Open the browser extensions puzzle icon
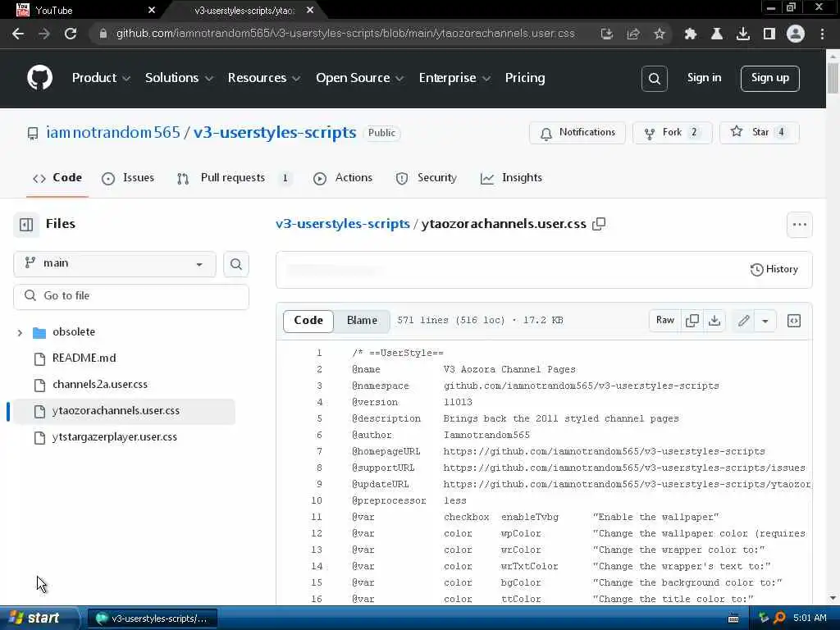 point(690,34)
